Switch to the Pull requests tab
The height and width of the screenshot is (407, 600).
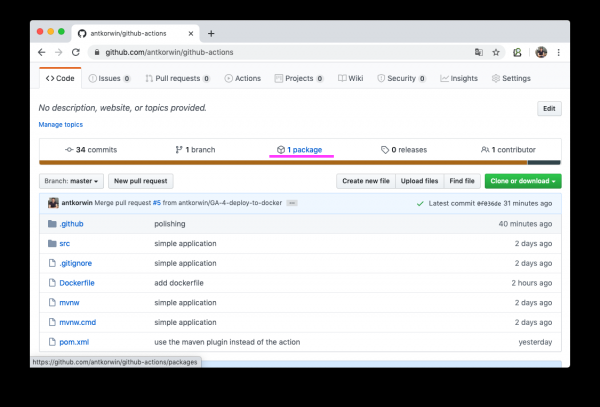click(x=177, y=78)
